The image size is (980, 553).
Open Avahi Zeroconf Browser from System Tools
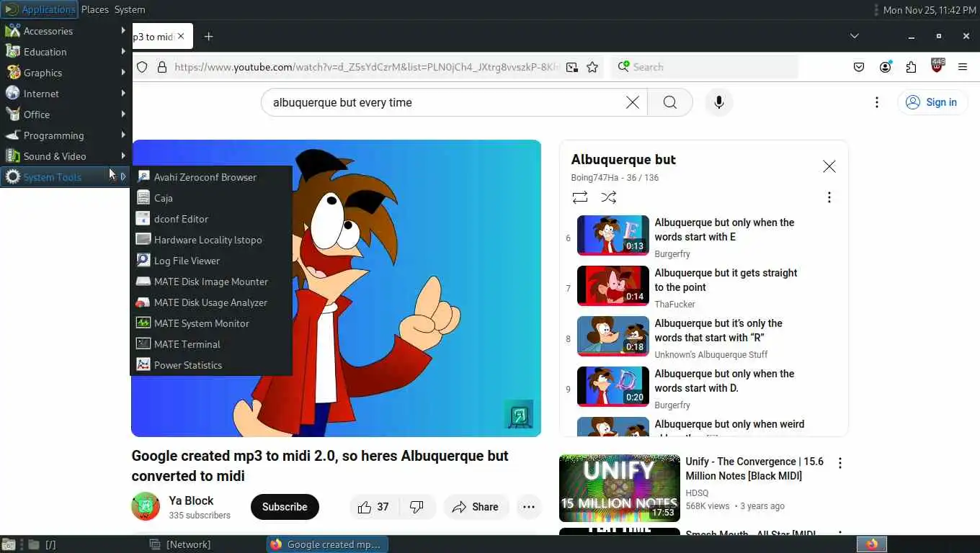[x=210, y=177]
